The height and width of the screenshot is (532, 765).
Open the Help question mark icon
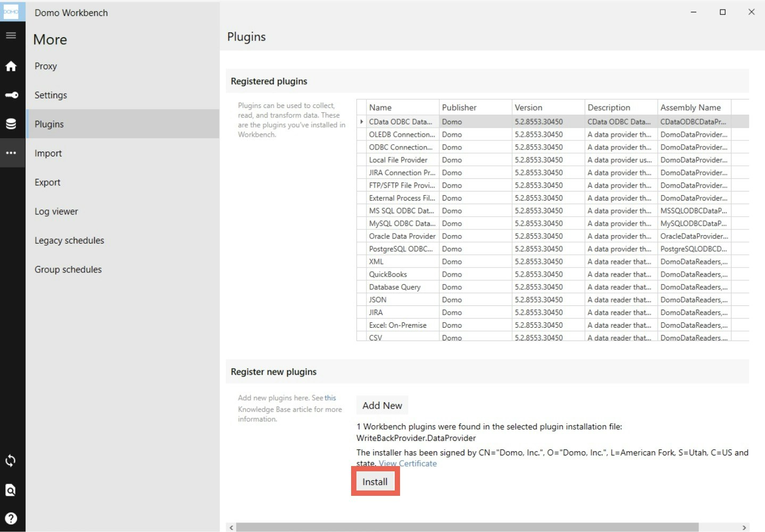pyautogui.click(x=11, y=519)
